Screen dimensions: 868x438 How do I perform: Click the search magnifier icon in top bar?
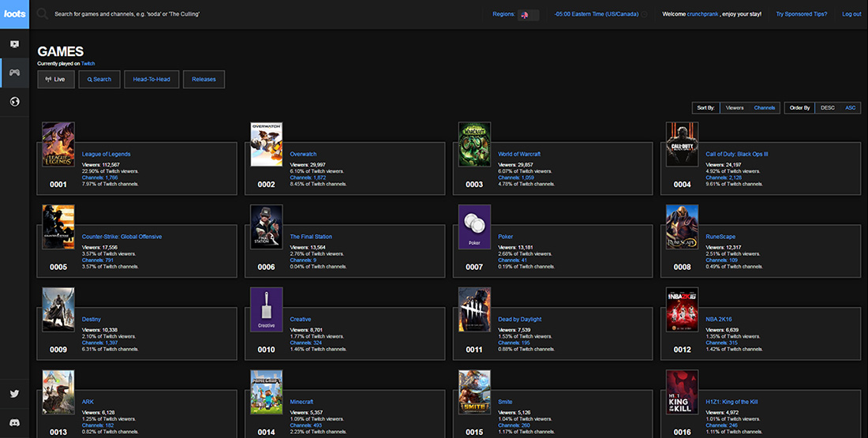pos(42,14)
